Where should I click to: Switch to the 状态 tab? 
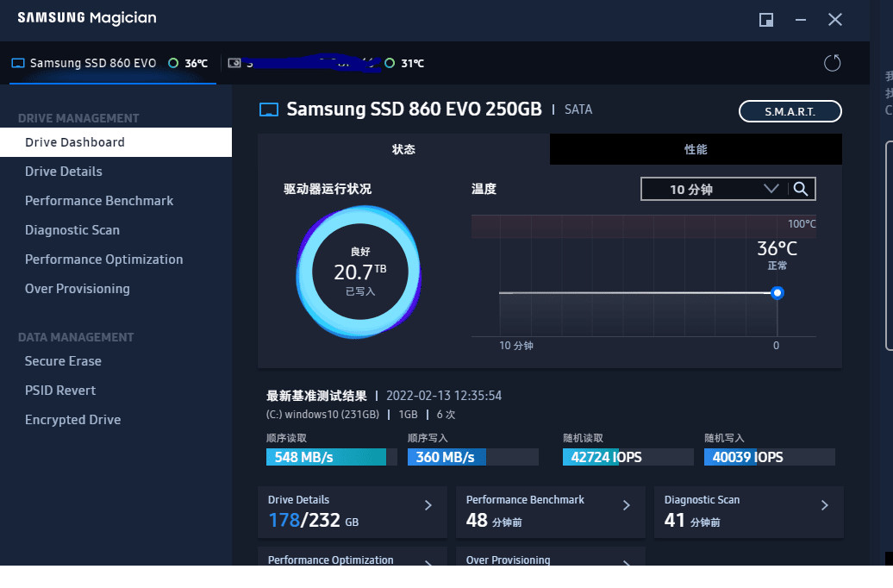(x=403, y=149)
